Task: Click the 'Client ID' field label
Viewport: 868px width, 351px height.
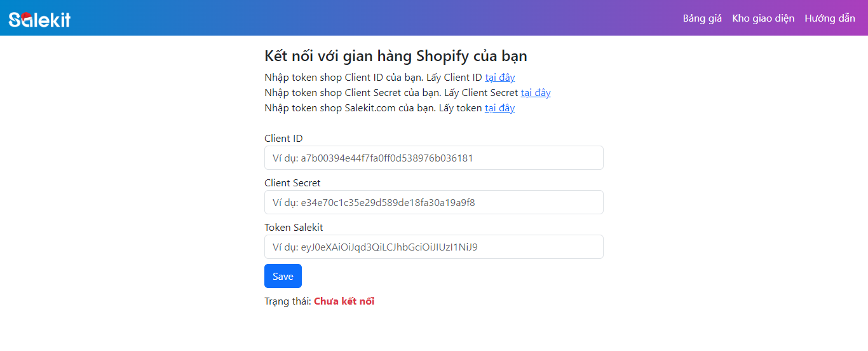Action: tap(283, 139)
